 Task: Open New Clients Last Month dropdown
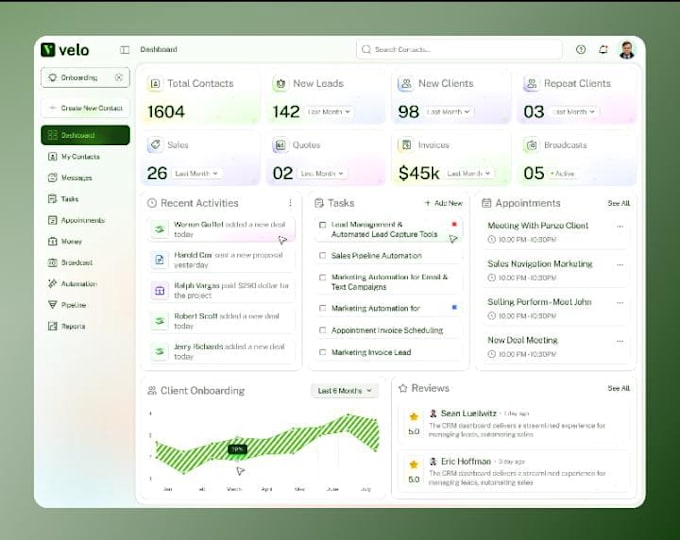(448, 112)
